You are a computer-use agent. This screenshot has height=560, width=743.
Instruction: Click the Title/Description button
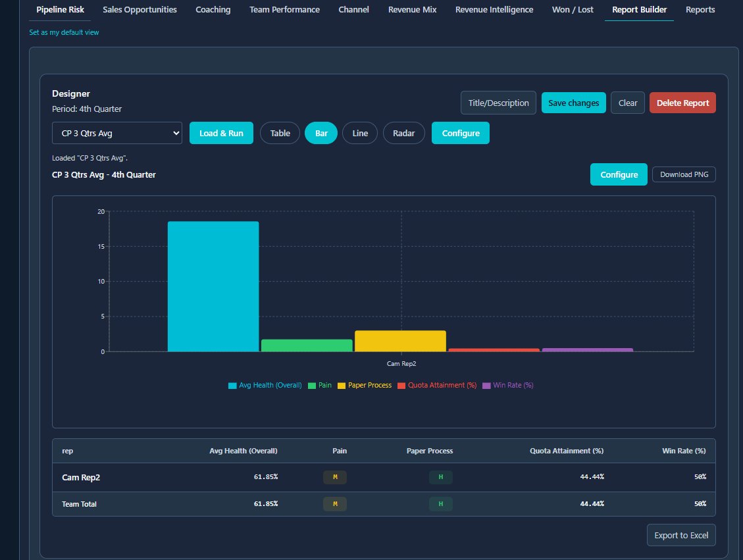point(498,103)
